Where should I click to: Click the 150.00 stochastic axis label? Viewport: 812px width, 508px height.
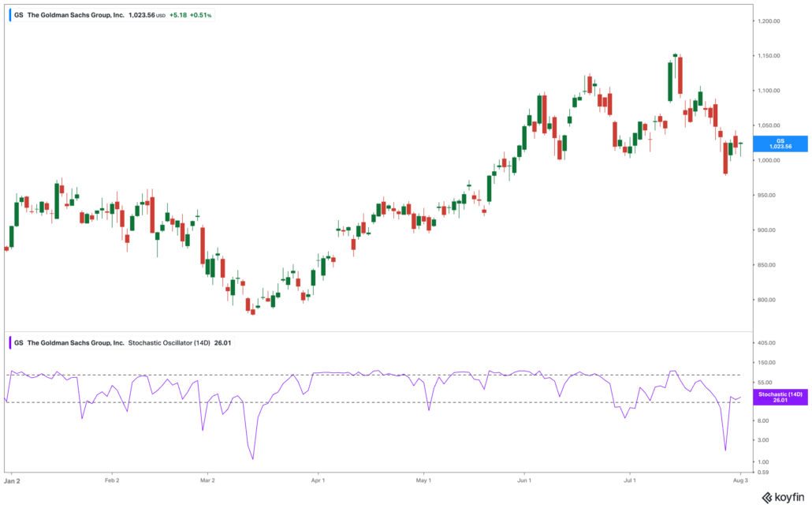coord(766,363)
